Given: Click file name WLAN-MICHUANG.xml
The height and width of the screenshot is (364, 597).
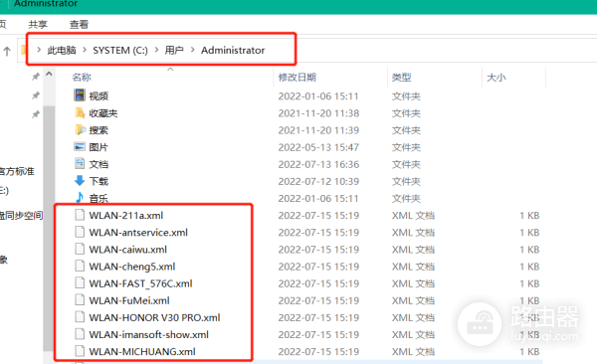Looking at the screenshot, I should click(142, 351).
